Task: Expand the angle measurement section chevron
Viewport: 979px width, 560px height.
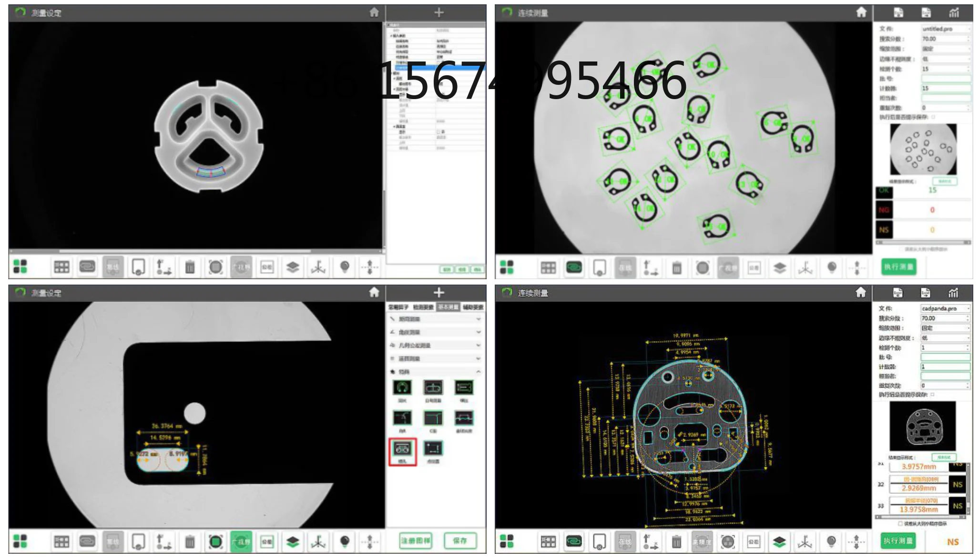Action: tap(478, 332)
